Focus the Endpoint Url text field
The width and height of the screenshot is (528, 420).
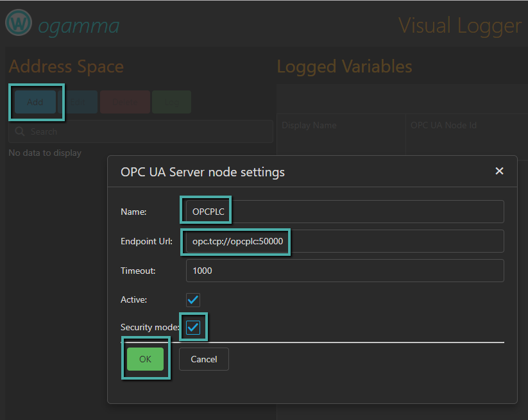pyautogui.click(x=345, y=241)
